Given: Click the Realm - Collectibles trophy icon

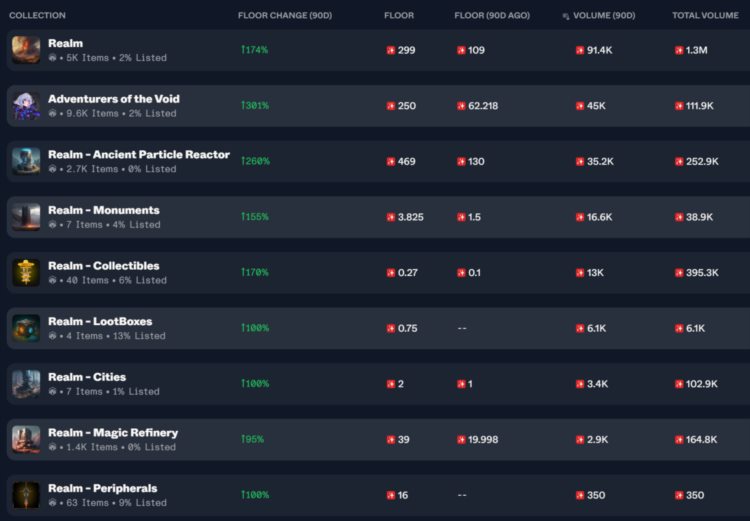Looking at the screenshot, I should coord(26,272).
